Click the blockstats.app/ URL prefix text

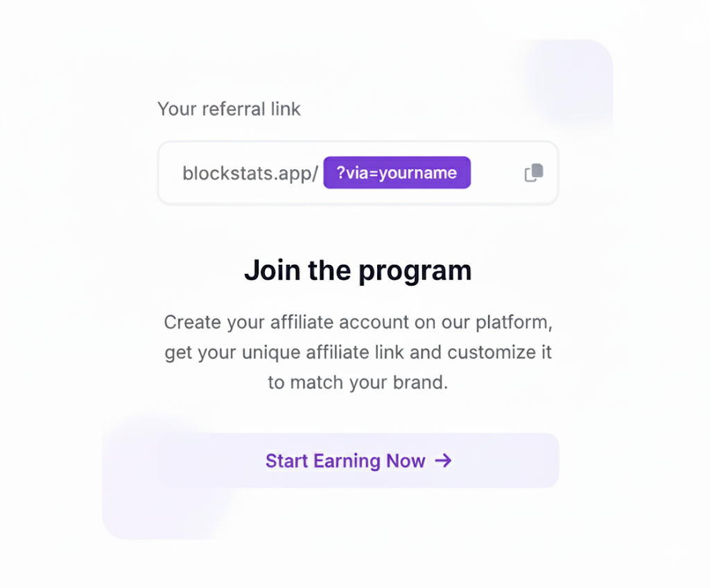click(x=250, y=173)
